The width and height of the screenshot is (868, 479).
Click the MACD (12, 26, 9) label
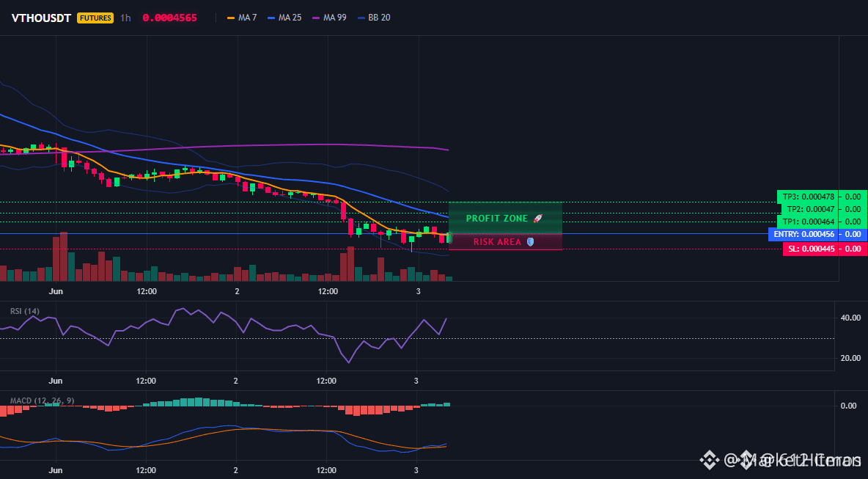(x=42, y=401)
